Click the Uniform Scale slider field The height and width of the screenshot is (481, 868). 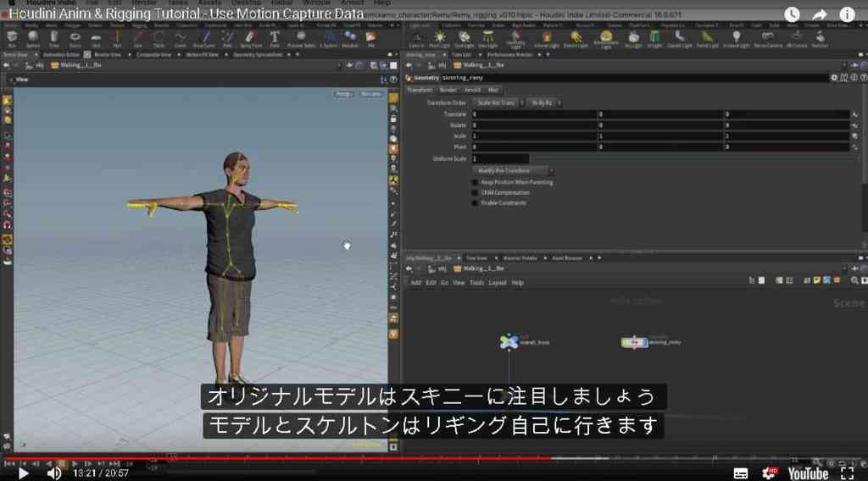pyautogui.click(x=500, y=158)
